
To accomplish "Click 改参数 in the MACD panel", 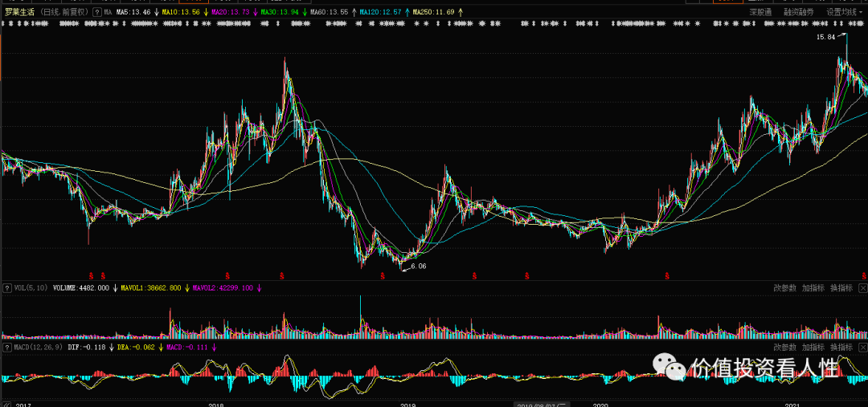I will (x=785, y=348).
